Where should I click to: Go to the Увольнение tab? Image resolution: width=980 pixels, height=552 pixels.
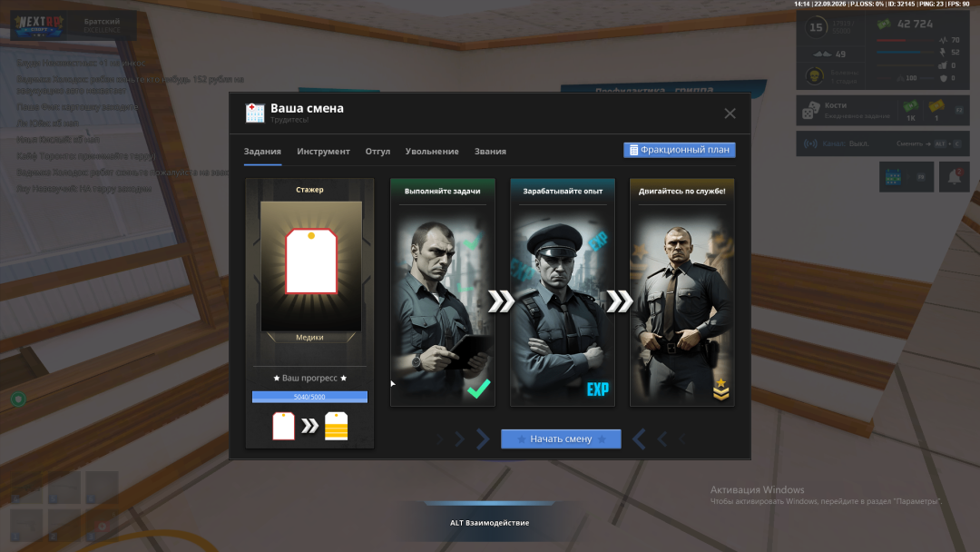point(432,152)
